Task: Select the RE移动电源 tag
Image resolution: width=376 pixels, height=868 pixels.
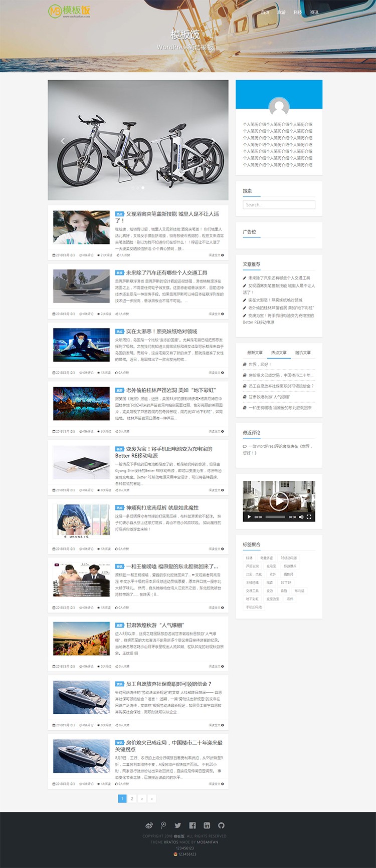Action: (289, 557)
